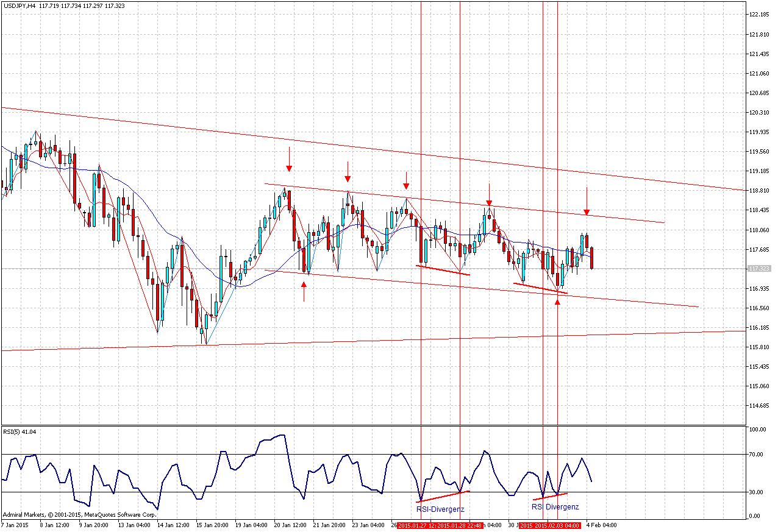This screenshot has width=778, height=532.
Task: Click the 119.560 price axis label
Action: tap(760, 151)
